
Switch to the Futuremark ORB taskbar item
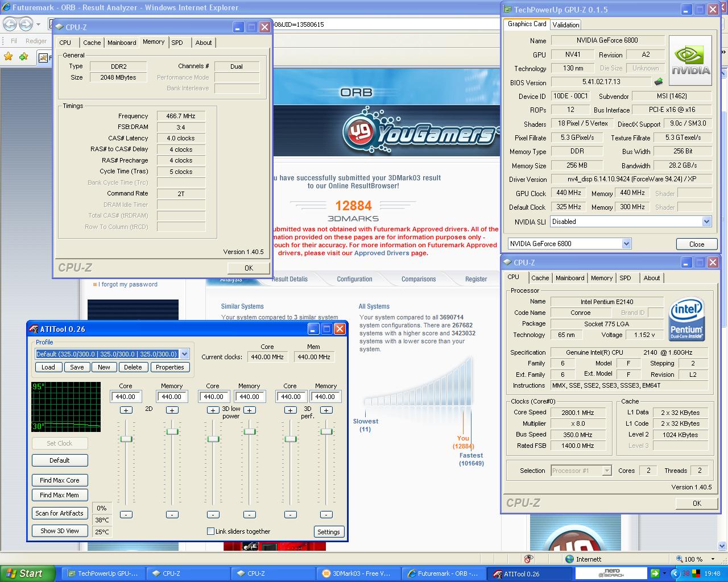[443, 573]
